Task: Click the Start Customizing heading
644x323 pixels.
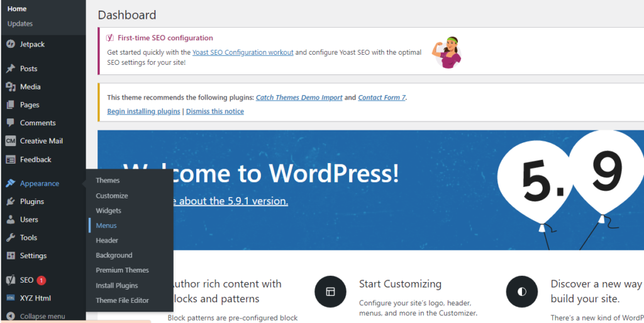Action: click(x=400, y=284)
